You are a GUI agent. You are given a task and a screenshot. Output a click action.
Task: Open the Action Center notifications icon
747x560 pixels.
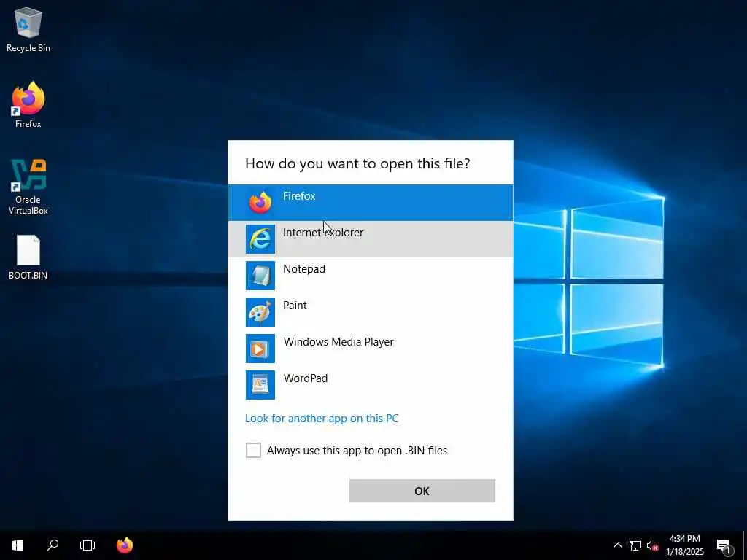pos(724,545)
